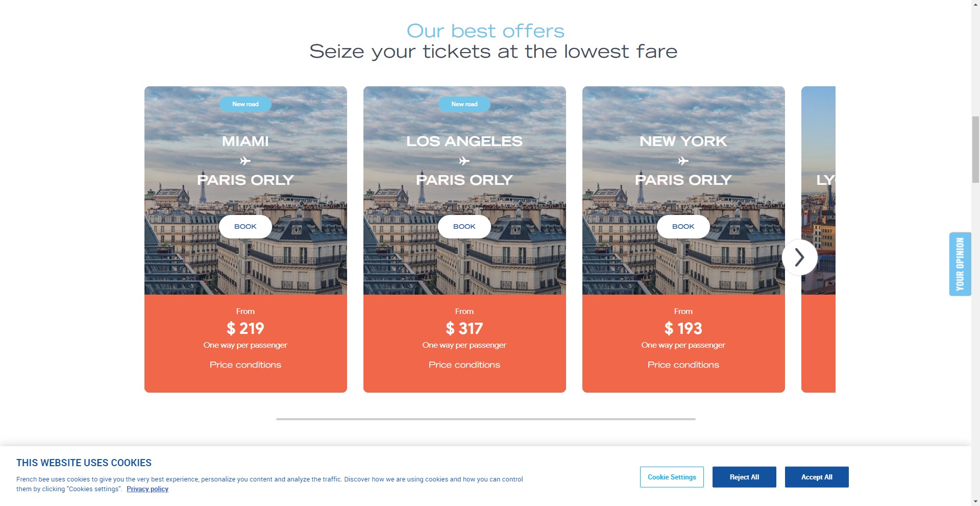The width and height of the screenshot is (980, 506).
Task: Open Price conditions for the New York offer
Action: [683, 365]
